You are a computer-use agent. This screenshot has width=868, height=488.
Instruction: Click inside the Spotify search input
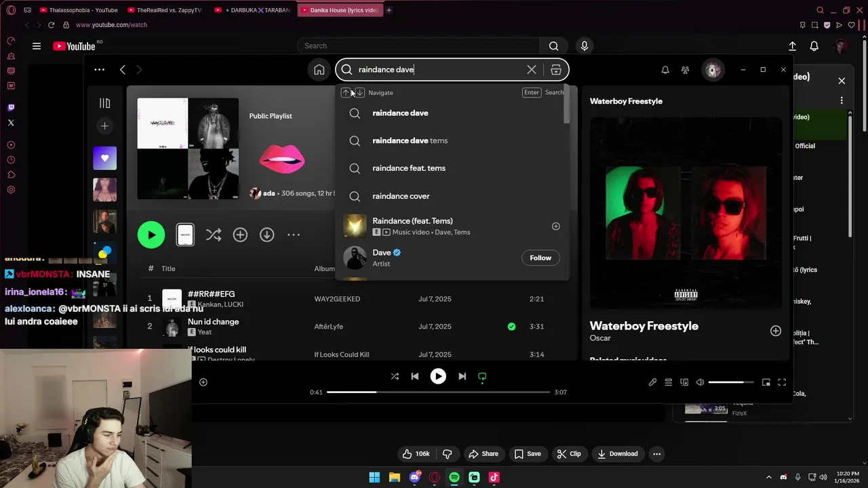(x=439, y=70)
